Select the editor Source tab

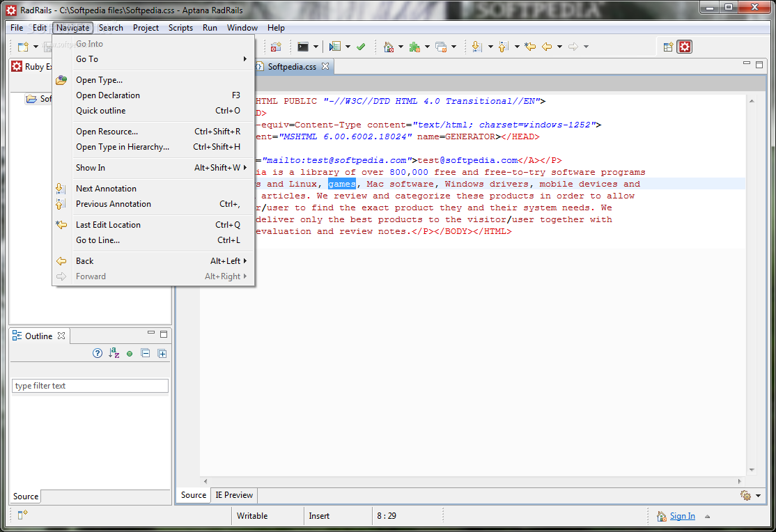tap(194, 495)
